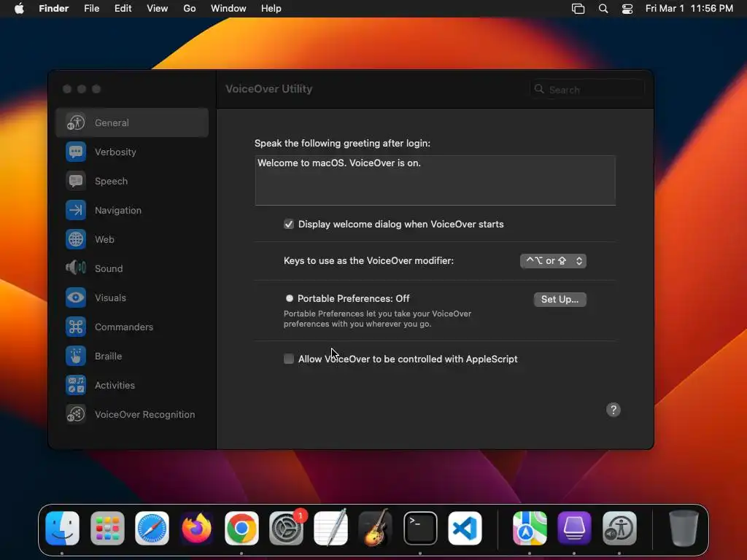This screenshot has width=747, height=560.
Task: Open the Navigation arrow icon
Action: [x=76, y=210]
